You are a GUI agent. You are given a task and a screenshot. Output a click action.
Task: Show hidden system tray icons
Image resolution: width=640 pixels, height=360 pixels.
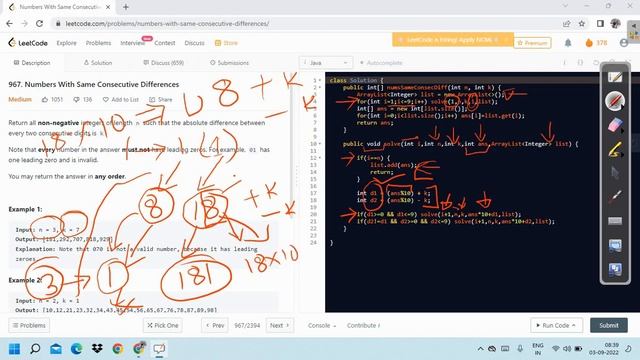(480, 349)
